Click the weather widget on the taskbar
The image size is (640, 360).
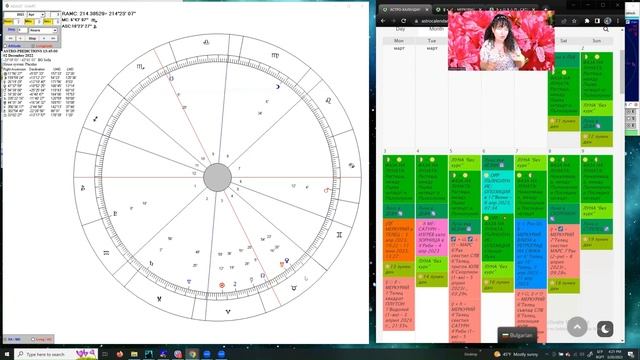coord(516,354)
